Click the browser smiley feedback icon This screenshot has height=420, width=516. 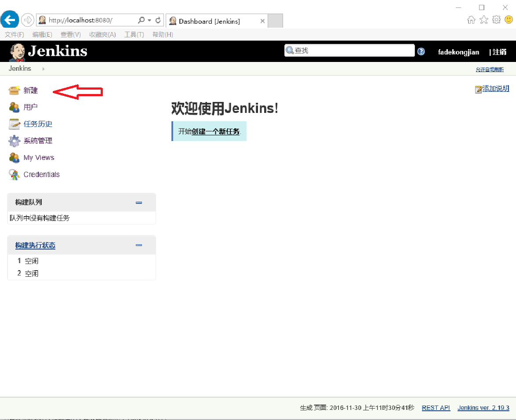tap(509, 20)
